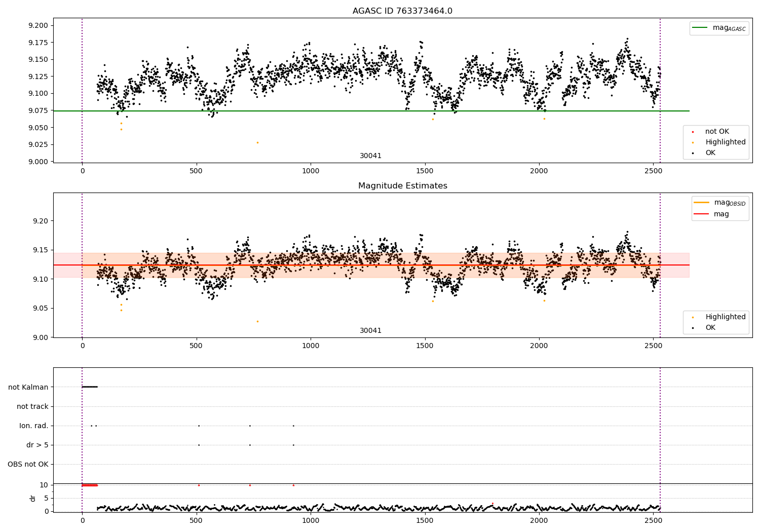This screenshot has height=532, width=760.
Task: Select the mag AGASC legend entry in top plot
Action: tap(719, 28)
